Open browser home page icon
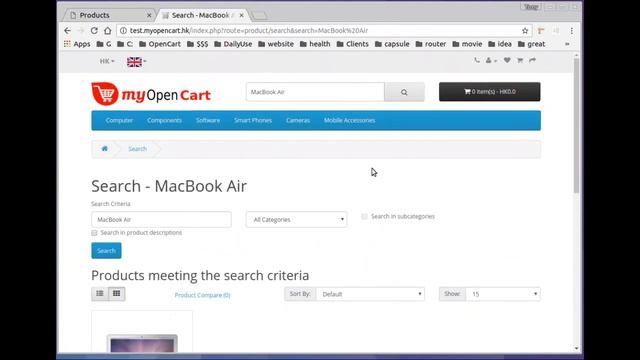Viewport: 640px width, 360px height. [x=107, y=31]
